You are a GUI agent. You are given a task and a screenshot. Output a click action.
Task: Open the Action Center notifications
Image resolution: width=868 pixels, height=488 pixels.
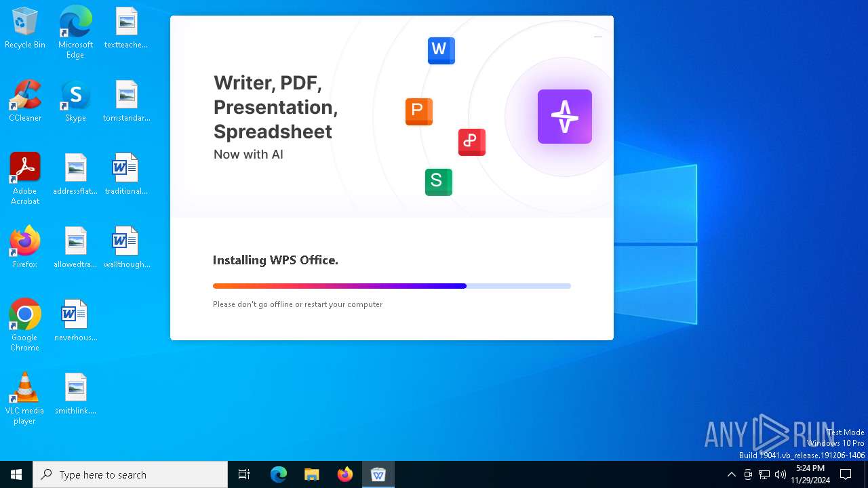point(846,474)
